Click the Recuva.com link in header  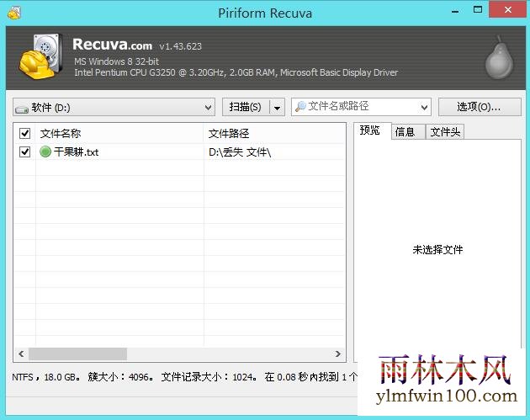[113, 45]
